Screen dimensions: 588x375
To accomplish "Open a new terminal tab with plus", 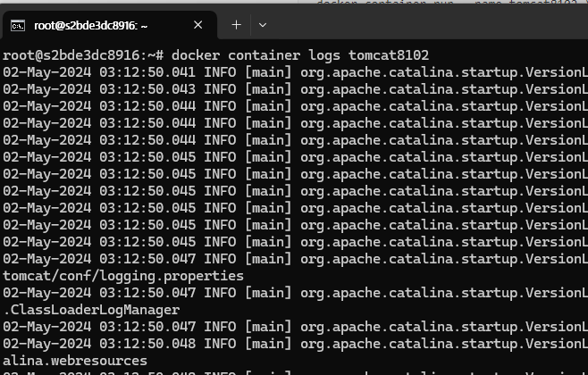I will (x=236, y=25).
